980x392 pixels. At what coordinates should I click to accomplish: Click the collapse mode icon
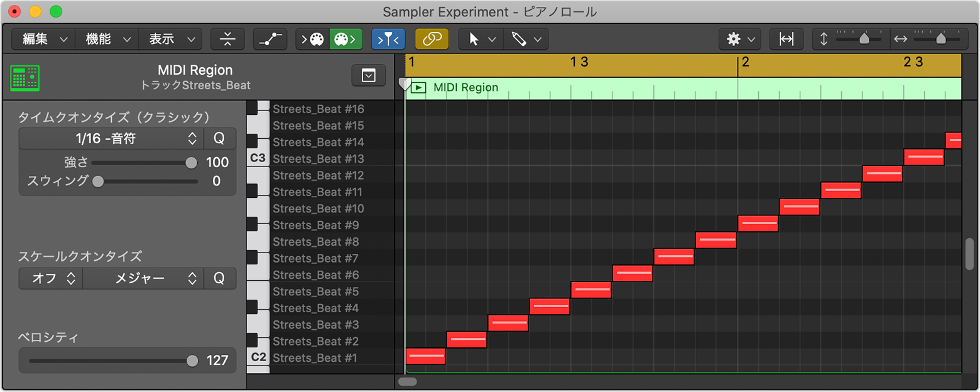[x=227, y=39]
